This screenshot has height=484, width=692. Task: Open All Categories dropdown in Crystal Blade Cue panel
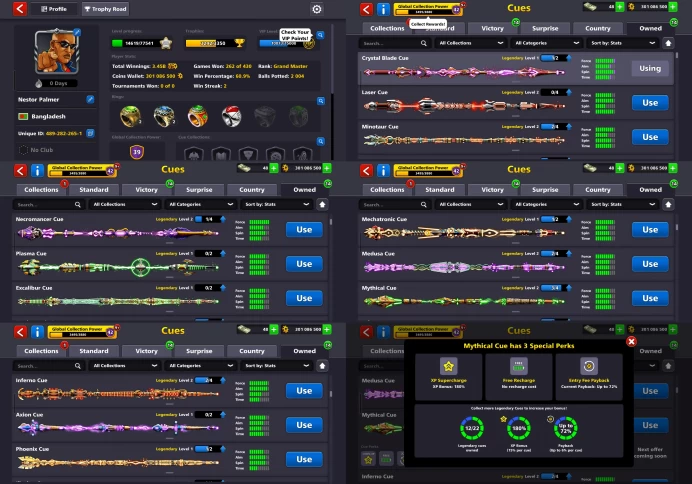tap(546, 43)
